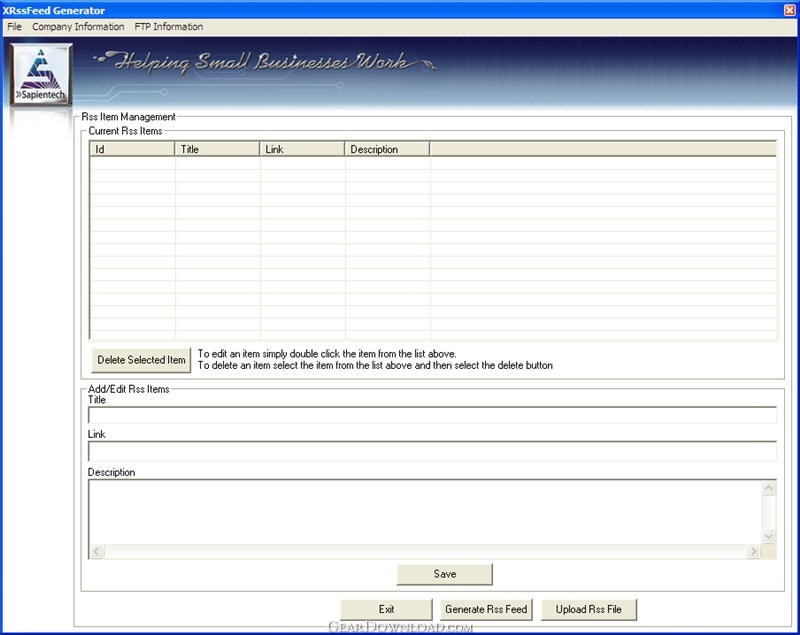Open the FTP Information menu
Viewport: 800px width, 635px height.
click(169, 27)
